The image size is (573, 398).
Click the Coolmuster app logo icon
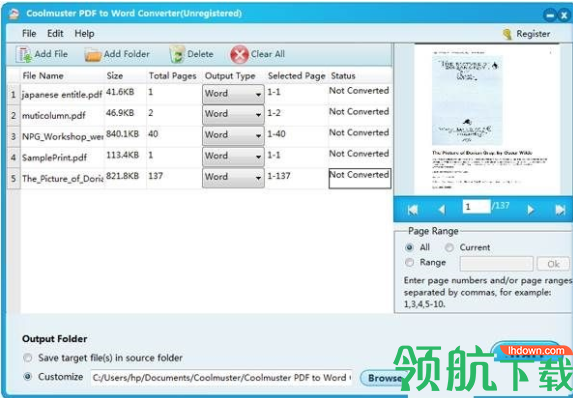[x=14, y=14]
